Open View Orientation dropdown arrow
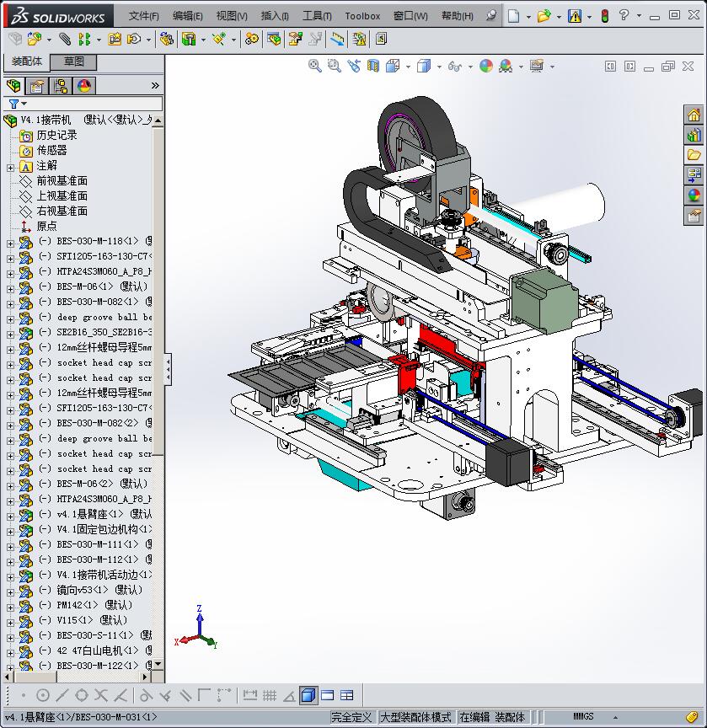 (x=408, y=67)
